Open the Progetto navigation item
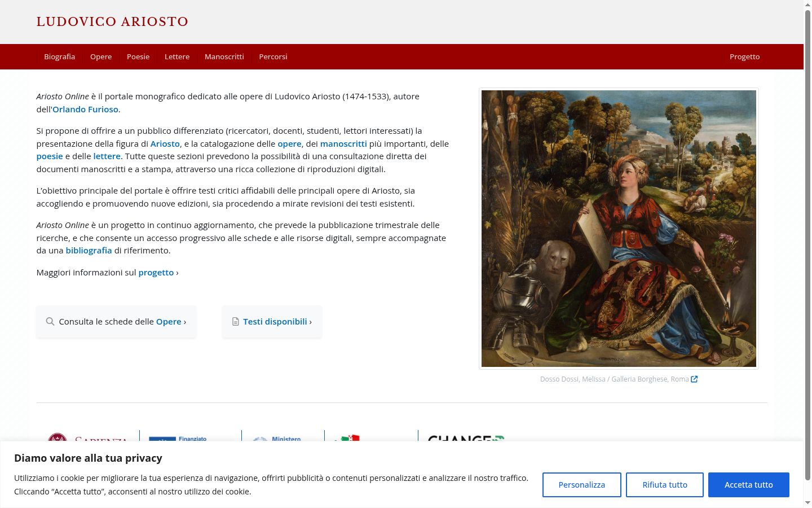Screen dimensions: 812x508 pyautogui.click(x=744, y=56)
